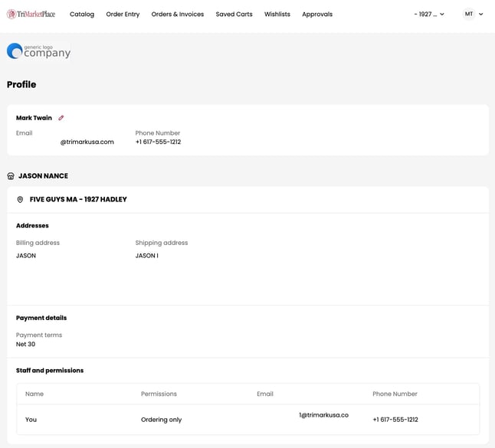Viewport: 495px width, 448px height.
Task: Click the trimarkusa.com email under Mark Twain
Action: click(x=87, y=142)
